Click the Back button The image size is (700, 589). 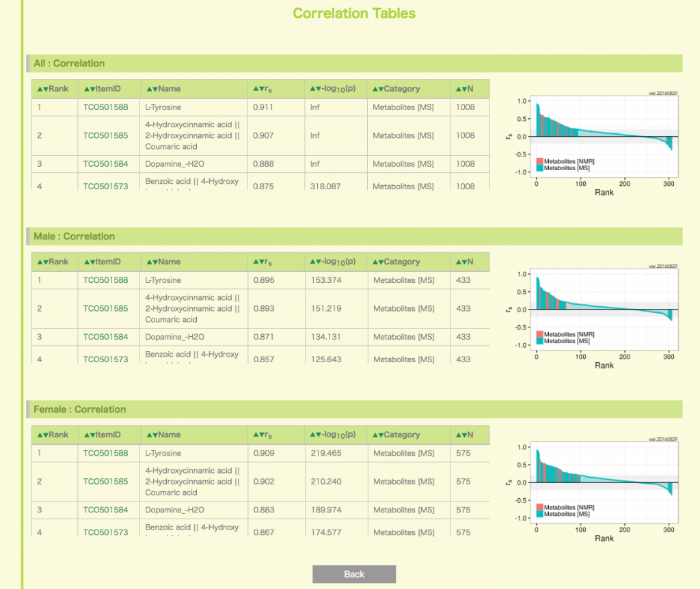point(353,574)
